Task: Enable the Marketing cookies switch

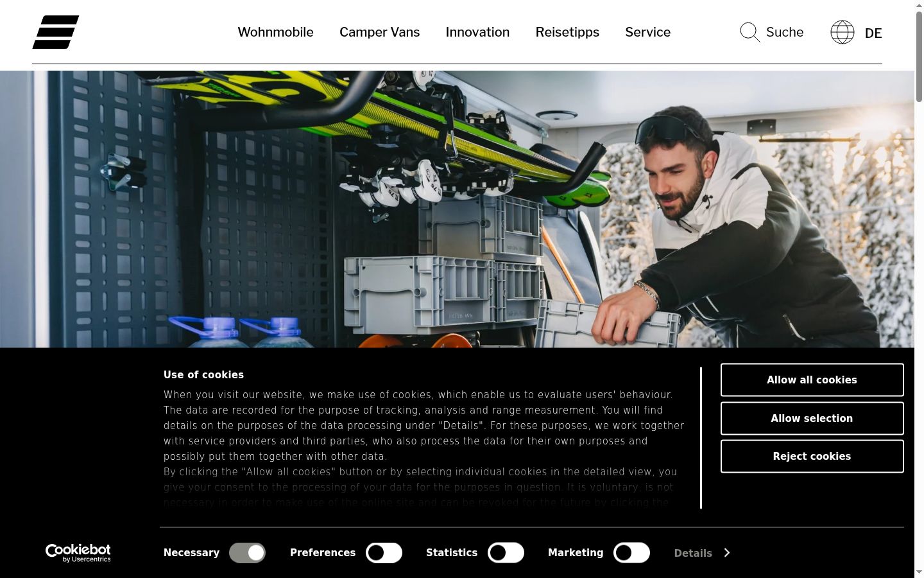Action: click(631, 553)
